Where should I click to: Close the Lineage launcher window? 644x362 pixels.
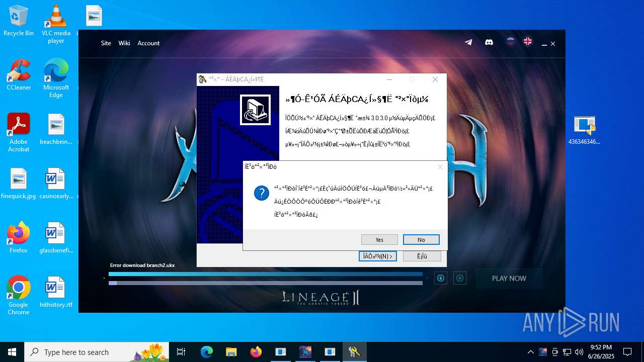click(553, 44)
